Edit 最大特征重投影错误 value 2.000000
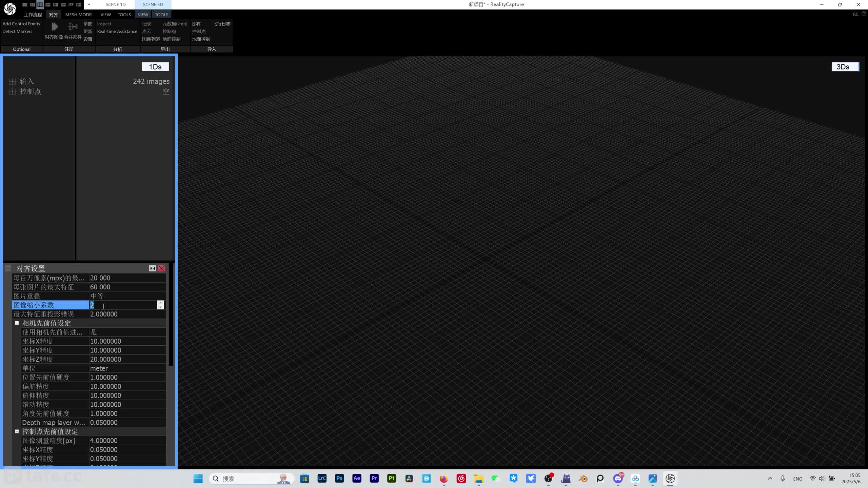Image resolution: width=868 pixels, height=488 pixels. 127,314
